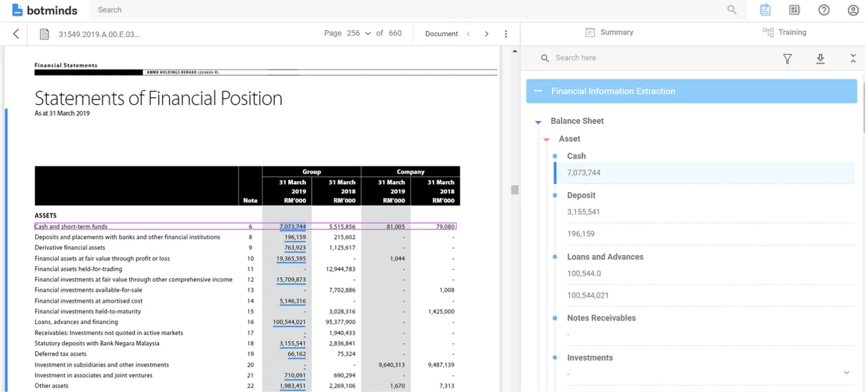Click table cell 5,515,856

[x=342, y=226]
